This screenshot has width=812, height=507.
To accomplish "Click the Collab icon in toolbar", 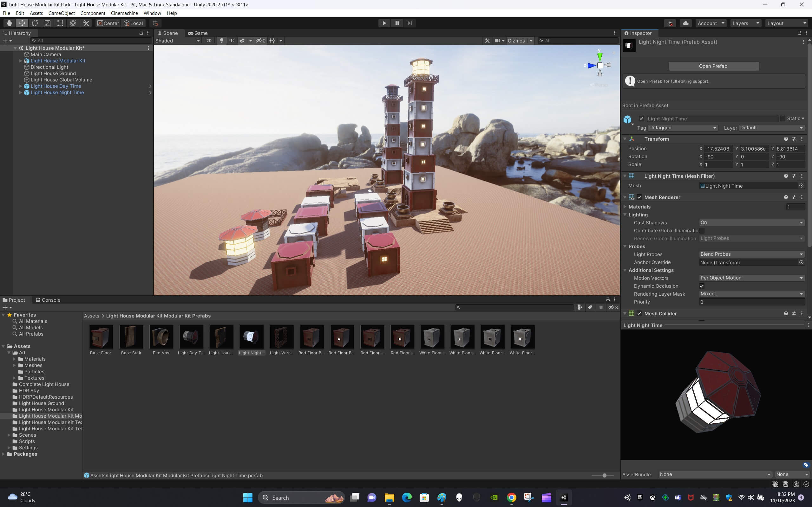I will [x=670, y=23].
